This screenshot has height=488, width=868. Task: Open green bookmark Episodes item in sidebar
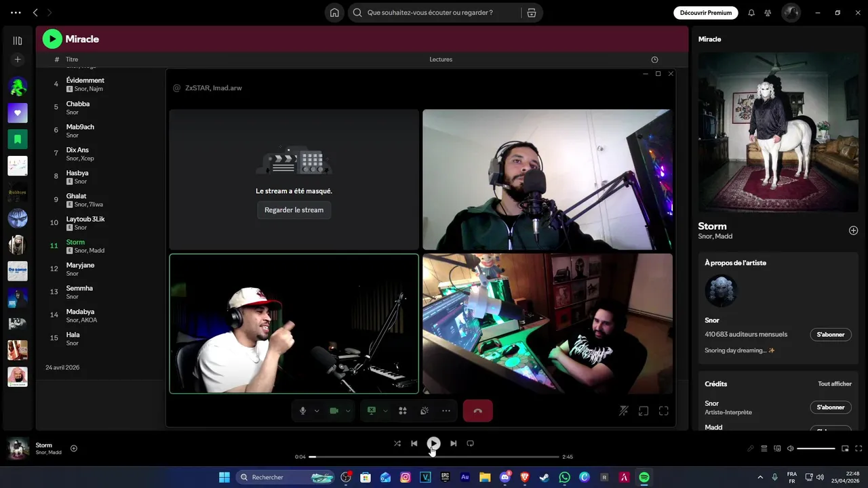tap(18, 140)
